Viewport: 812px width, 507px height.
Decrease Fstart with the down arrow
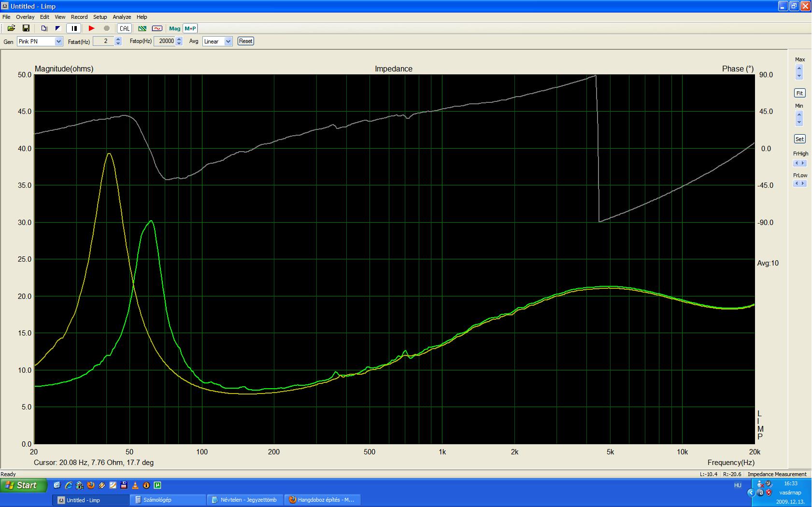pos(118,44)
